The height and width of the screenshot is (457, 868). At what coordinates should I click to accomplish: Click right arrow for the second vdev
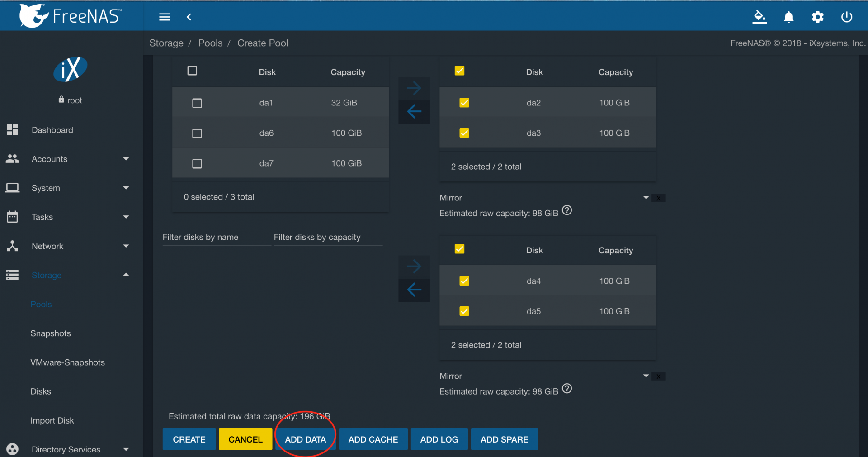[x=414, y=266]
